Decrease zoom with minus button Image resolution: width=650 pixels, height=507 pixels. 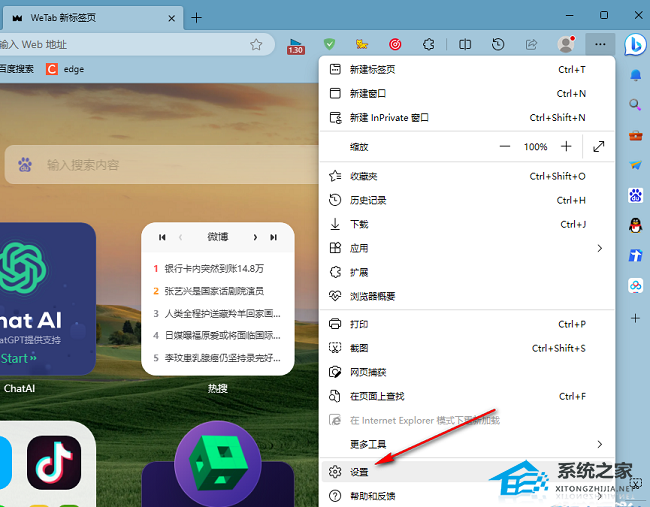coord(504,146)
